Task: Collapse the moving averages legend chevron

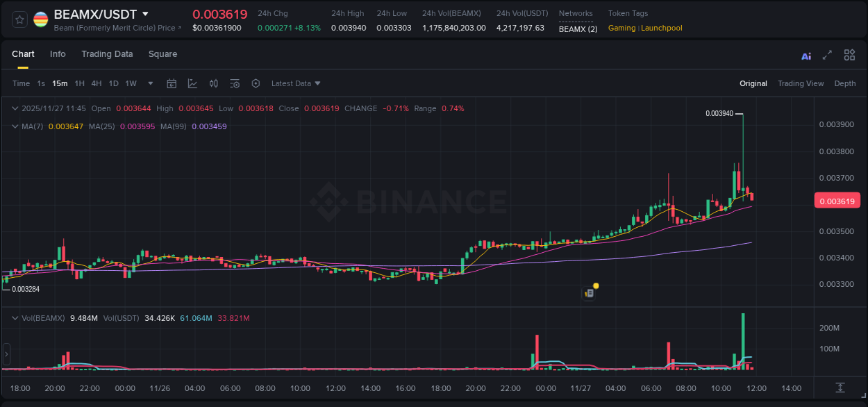Action: [x=15, y=127]
